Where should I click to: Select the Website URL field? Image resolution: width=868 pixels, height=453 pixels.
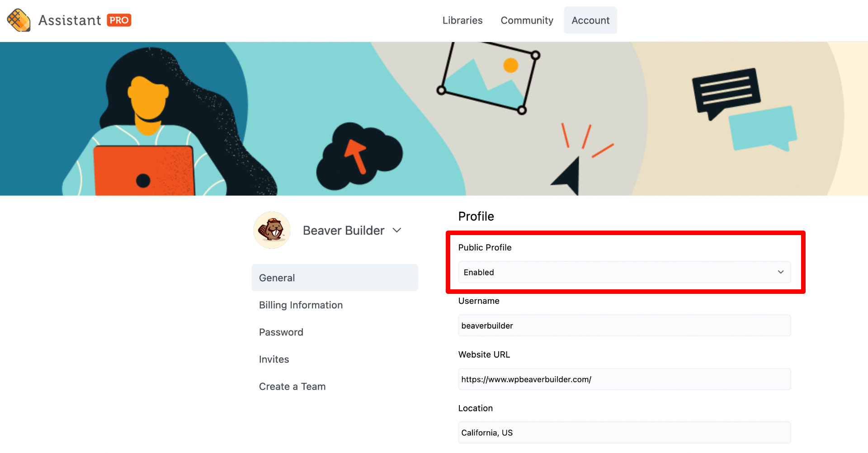pyautogui.click(x=624, y=379)
